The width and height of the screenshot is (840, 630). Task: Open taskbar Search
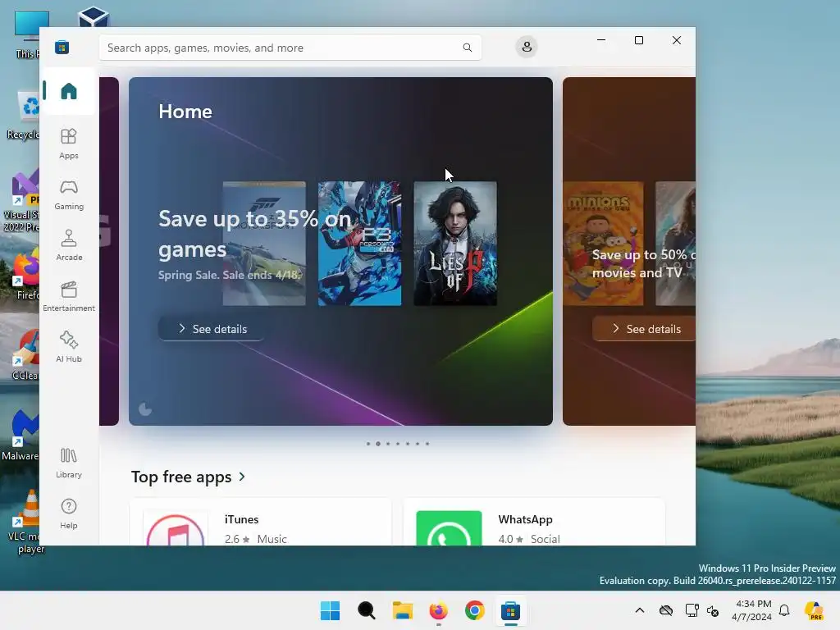[x=367, y=610]
